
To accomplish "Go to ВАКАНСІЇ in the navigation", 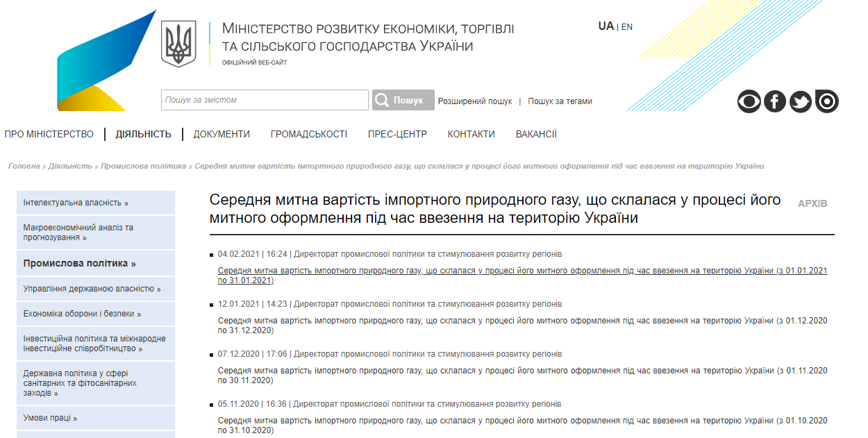I will click(x=536, y=134).
